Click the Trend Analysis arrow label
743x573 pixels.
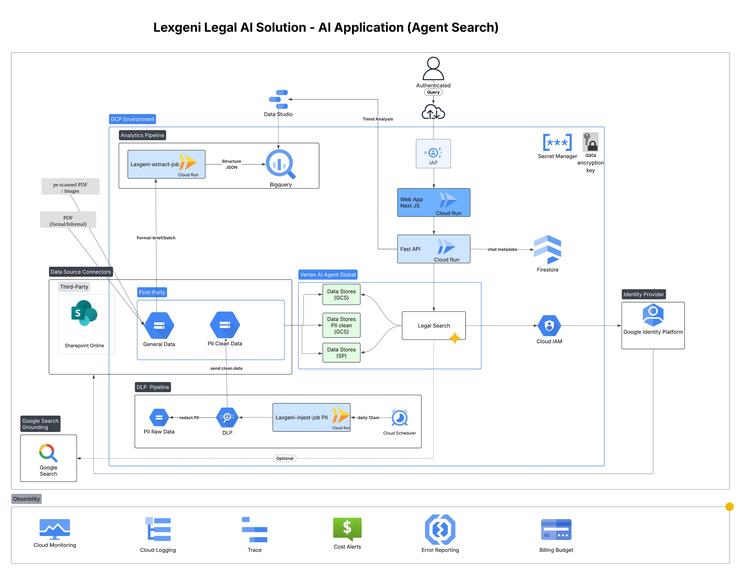(378, 119)
